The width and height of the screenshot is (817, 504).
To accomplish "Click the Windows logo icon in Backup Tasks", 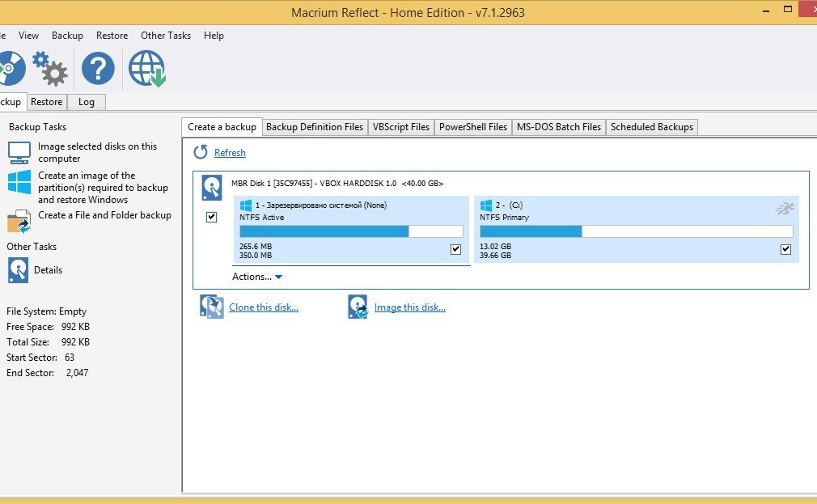I will pos(19,182).
